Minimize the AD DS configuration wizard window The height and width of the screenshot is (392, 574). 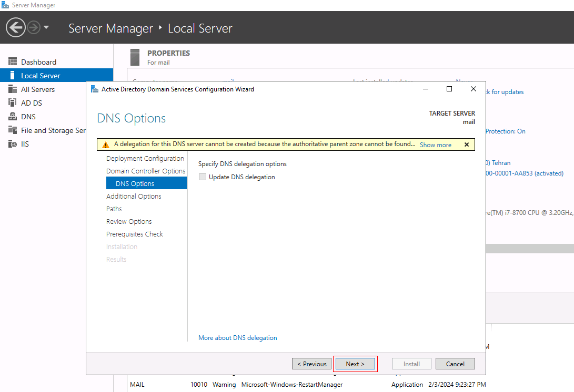426,89
